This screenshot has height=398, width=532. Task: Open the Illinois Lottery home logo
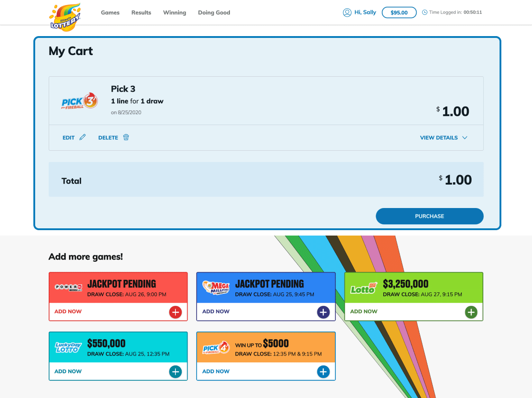(x=65, y=17)
